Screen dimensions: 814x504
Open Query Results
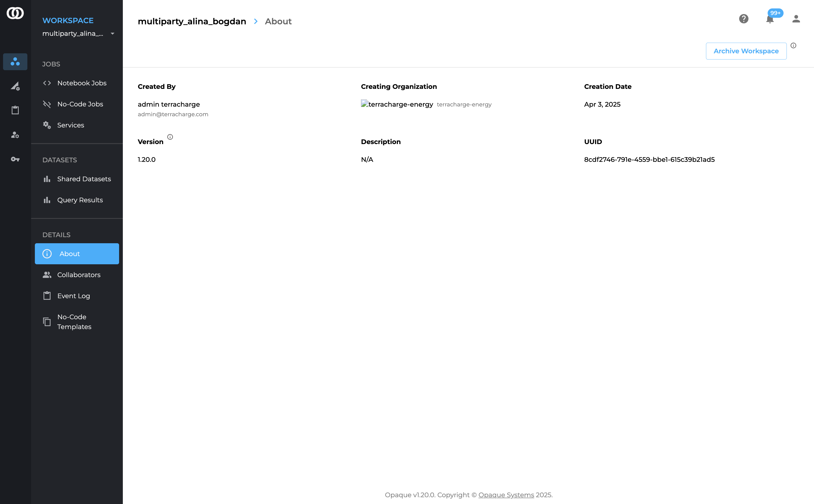tap(77, 200)
